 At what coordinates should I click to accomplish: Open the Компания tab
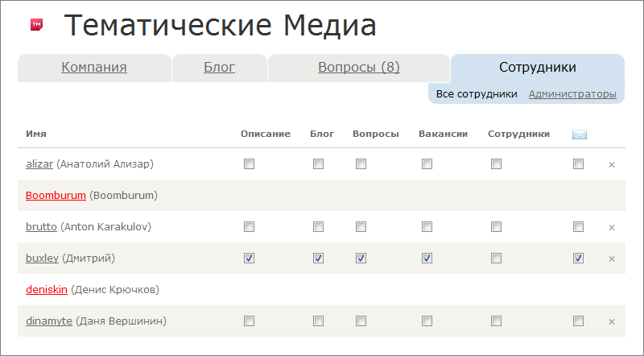(94, 67)
